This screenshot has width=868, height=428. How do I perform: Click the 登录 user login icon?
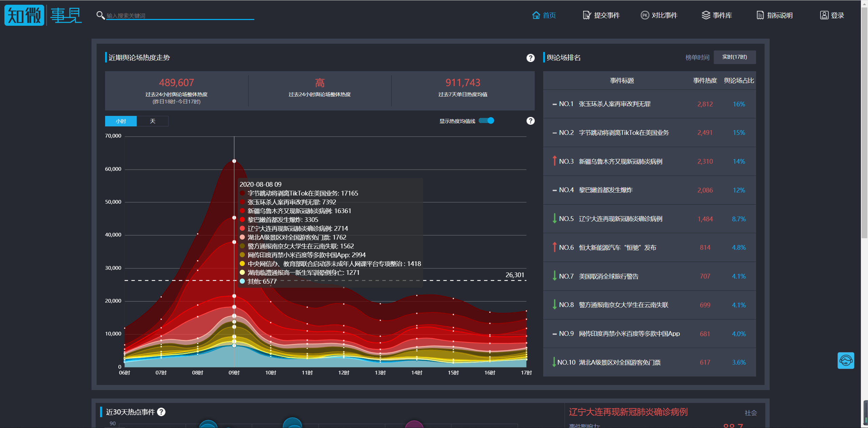(x=824, y=15)
